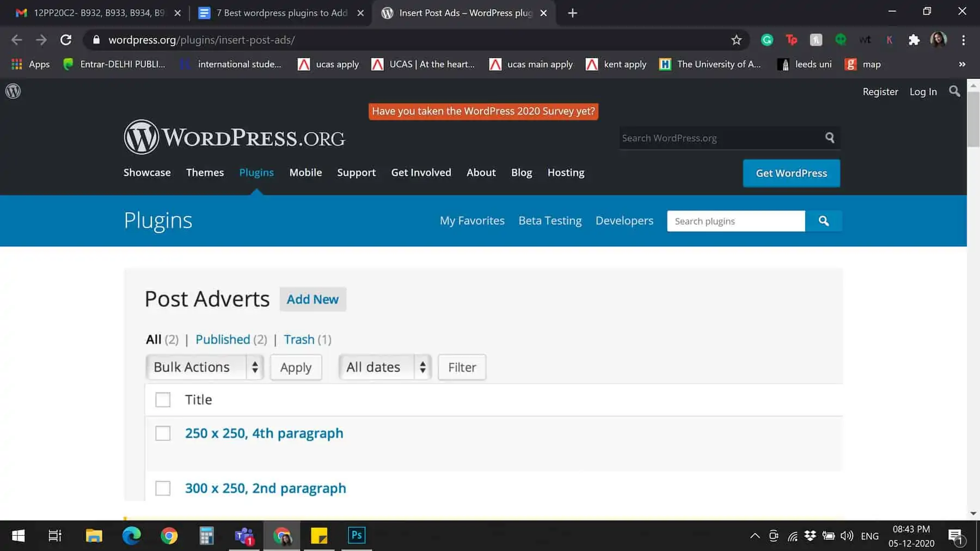Click the WordPress admin bar logo icon
980x551 pixels.
coord(13,91)
